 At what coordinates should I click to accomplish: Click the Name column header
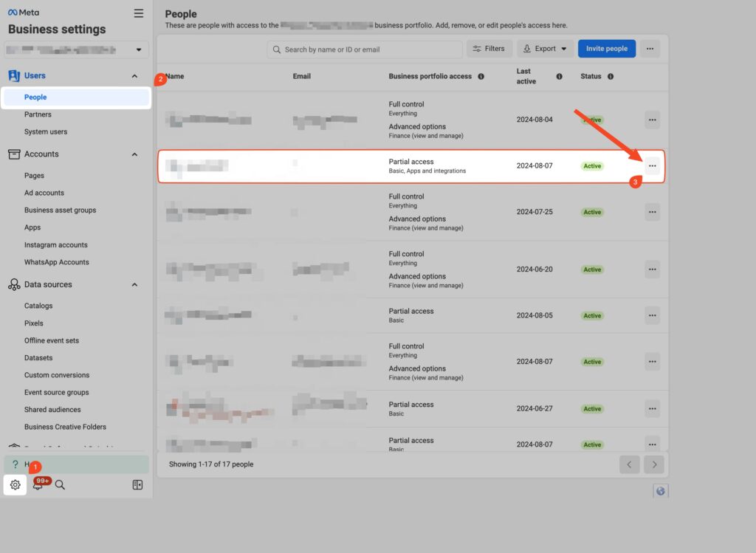tap(174, 76)
